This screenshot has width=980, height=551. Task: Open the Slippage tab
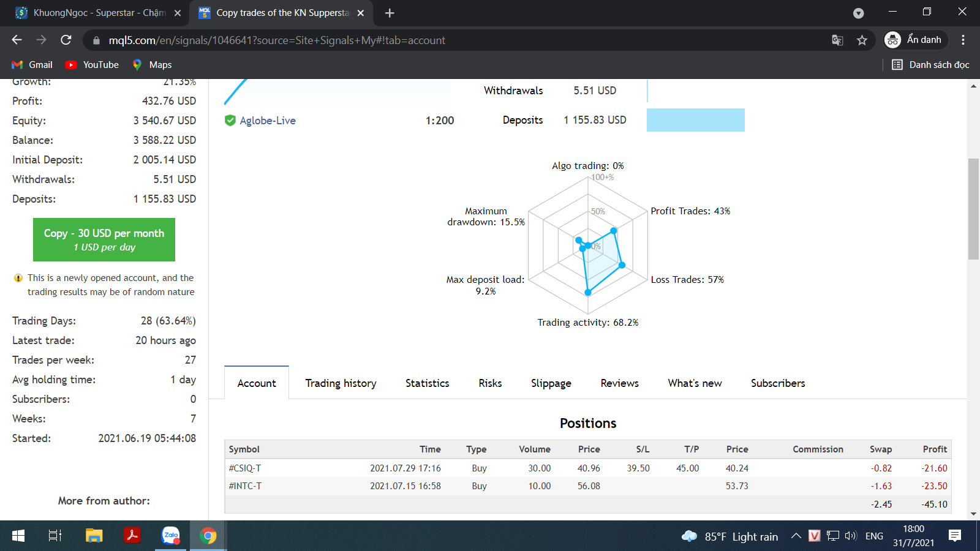[551, 383]
